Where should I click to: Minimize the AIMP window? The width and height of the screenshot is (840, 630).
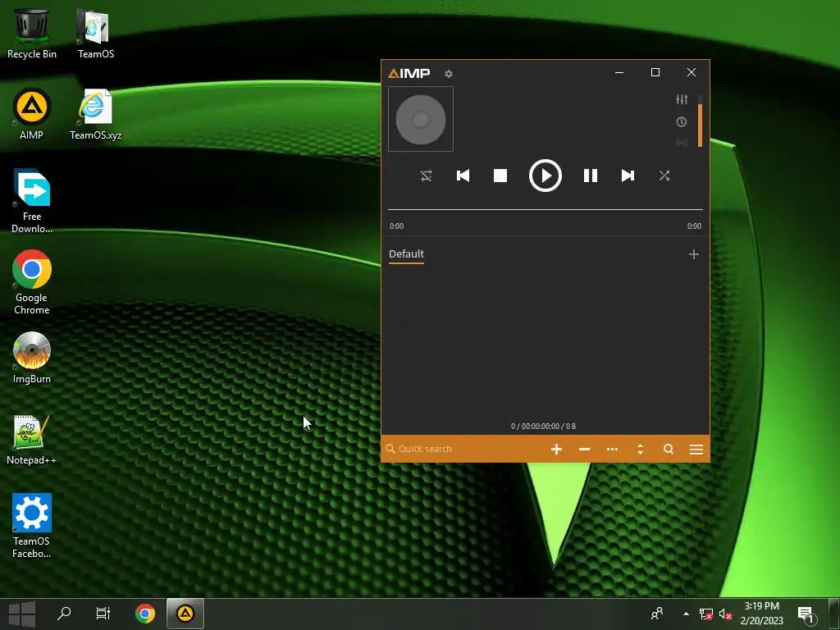point(619,72)
